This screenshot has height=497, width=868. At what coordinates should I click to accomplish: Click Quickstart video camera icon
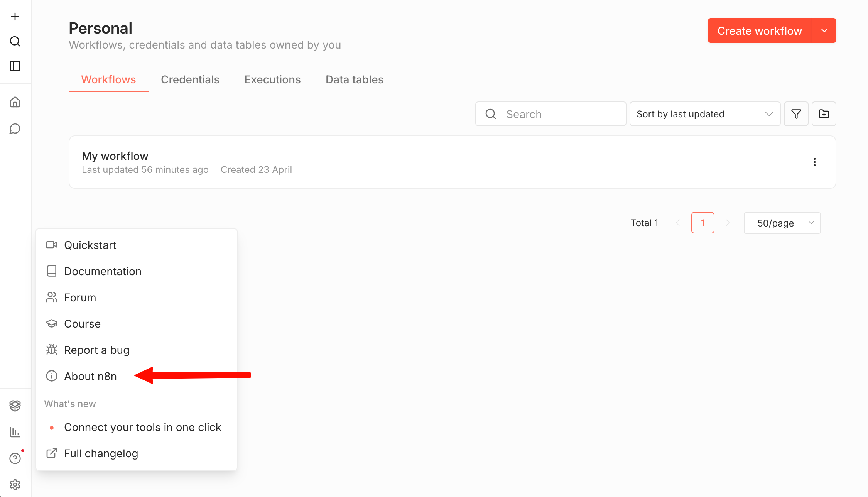coord(52,245)
